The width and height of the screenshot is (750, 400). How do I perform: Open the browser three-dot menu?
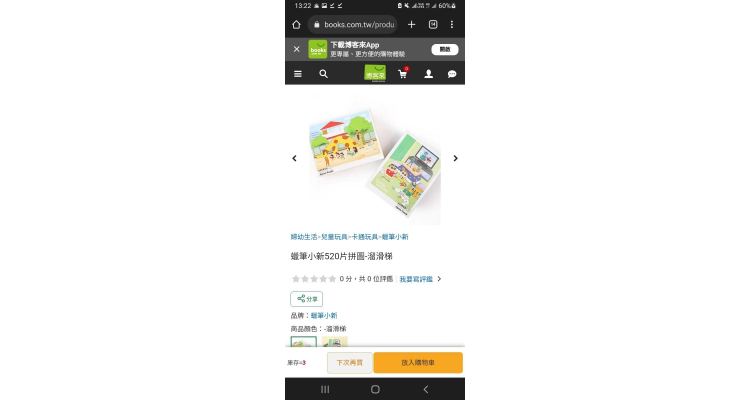pyautogui.click(x=452, y=24)
